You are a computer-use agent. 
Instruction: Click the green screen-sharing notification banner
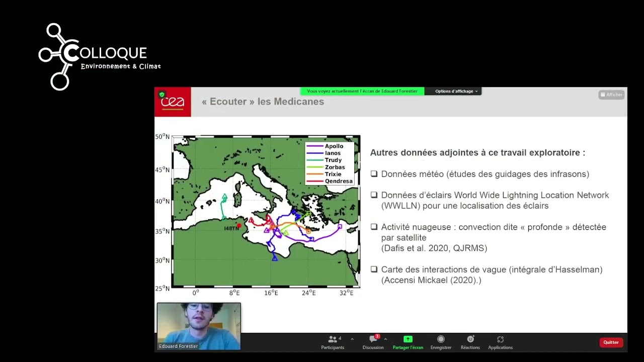[362, 92]
